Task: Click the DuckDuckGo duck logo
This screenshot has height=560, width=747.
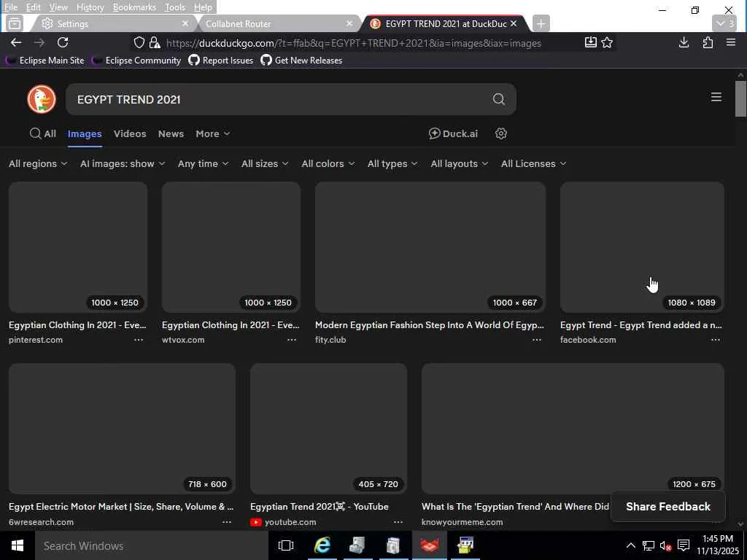Action: pyautogui.click(x=42, y=99)
